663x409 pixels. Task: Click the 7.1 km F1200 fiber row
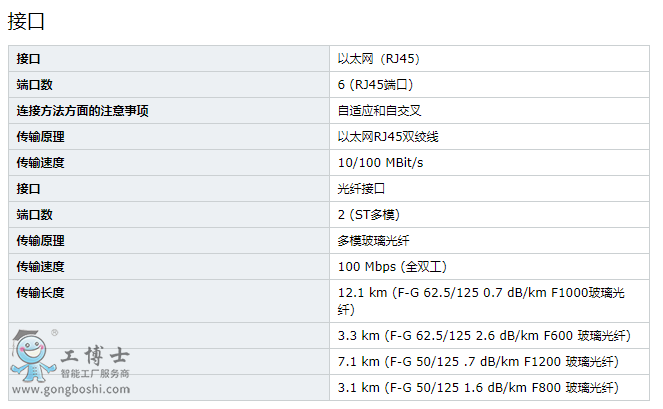[477, 361]
